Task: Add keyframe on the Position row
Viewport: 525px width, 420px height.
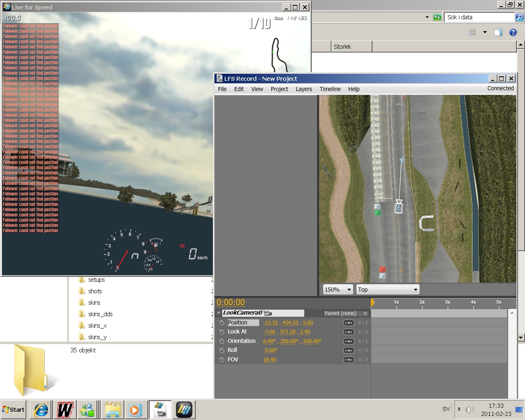Action: coord(363,323)
